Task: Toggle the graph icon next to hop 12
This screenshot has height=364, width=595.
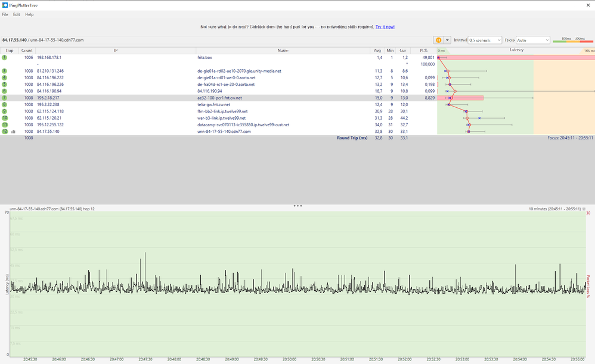Action: click(13, 131)
